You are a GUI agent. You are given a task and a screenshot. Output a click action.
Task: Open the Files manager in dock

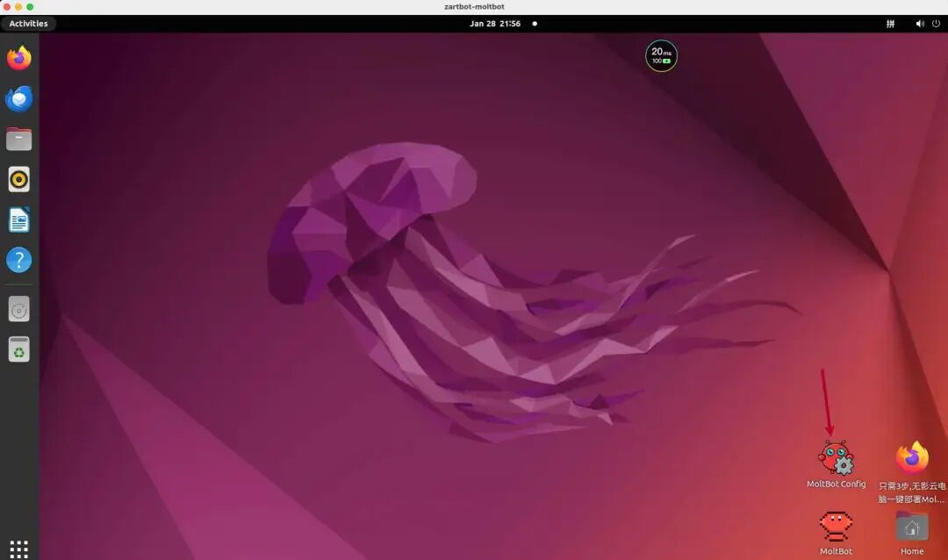19,139
